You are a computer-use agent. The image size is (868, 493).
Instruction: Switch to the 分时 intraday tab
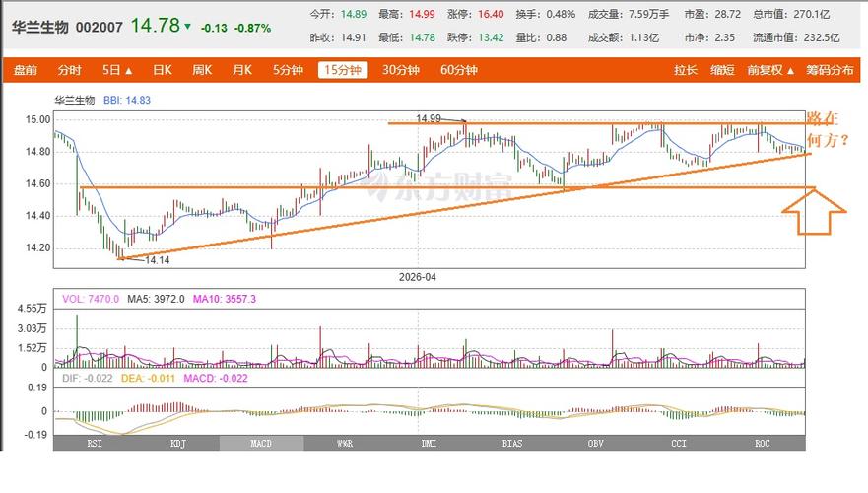point(70,70)
